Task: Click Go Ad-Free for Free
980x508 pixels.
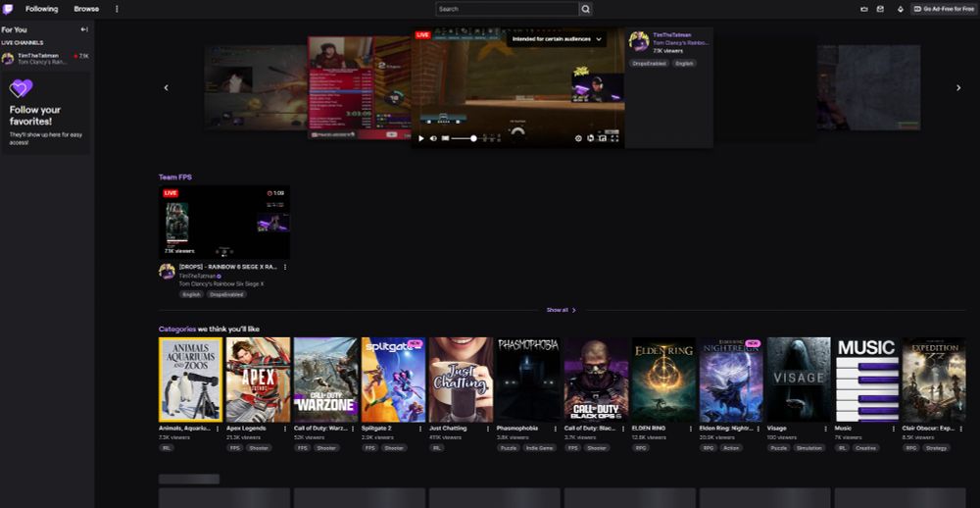Action: (944, 9)
